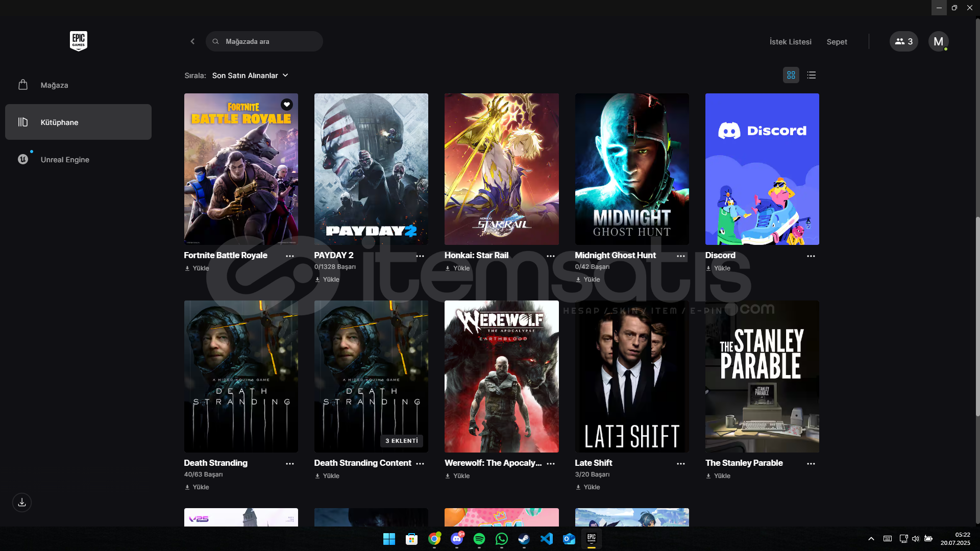Viewport: 980px width, 551px height.
Task: Open Late Shift cover art
Action: pos(632,377)
